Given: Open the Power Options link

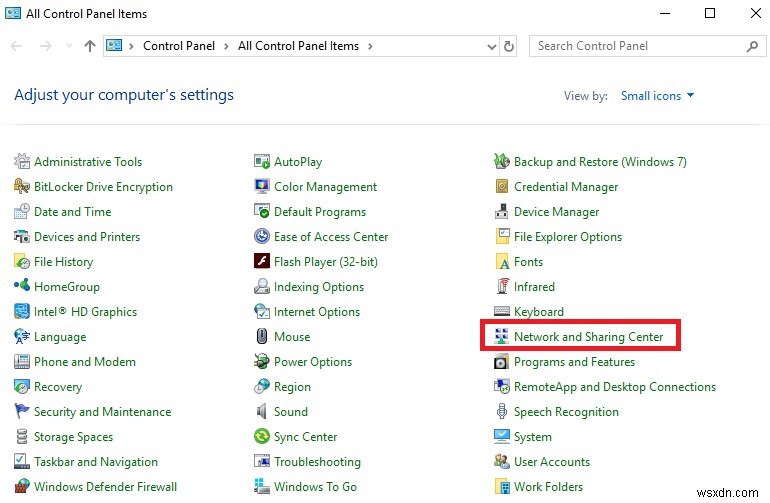Looking at the screenshot, I should click(x=312, y=362).
